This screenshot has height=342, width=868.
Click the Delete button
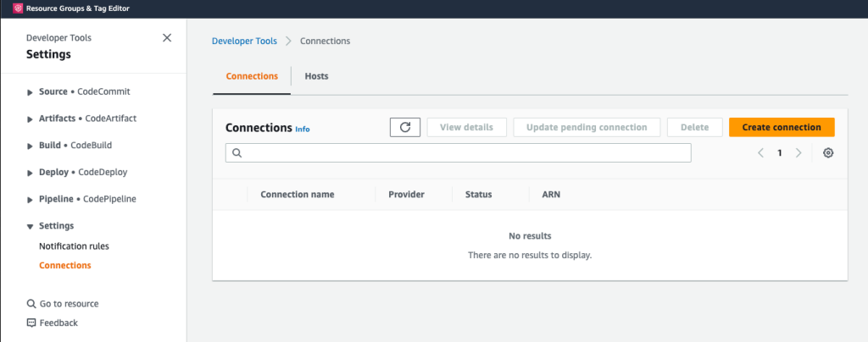[x=695, y=127]
